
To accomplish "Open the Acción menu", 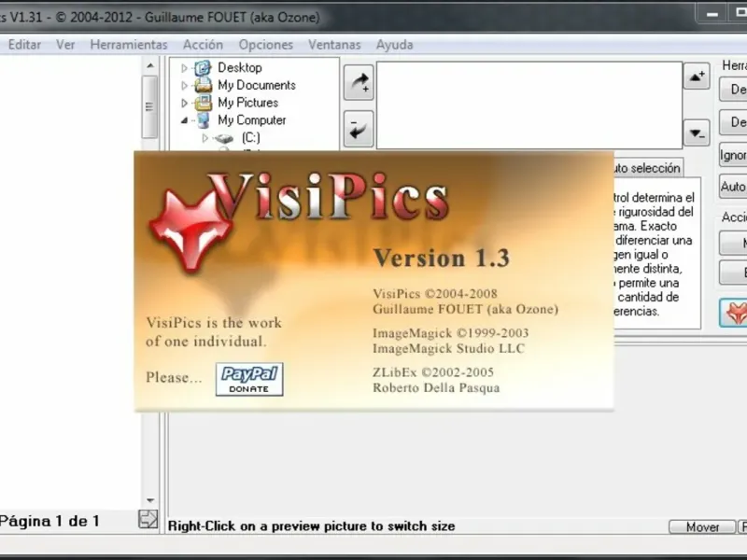I will 203,45.
